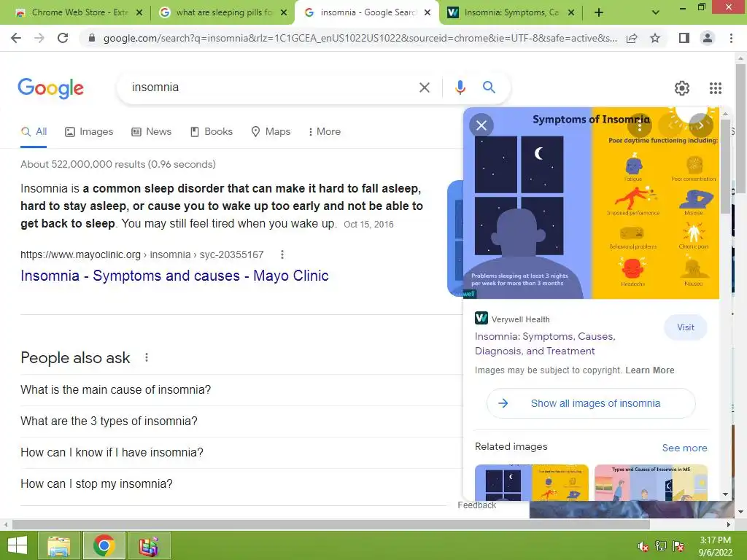
Task: Open the Chrome profile avatar
Action: tap(708, 38)
